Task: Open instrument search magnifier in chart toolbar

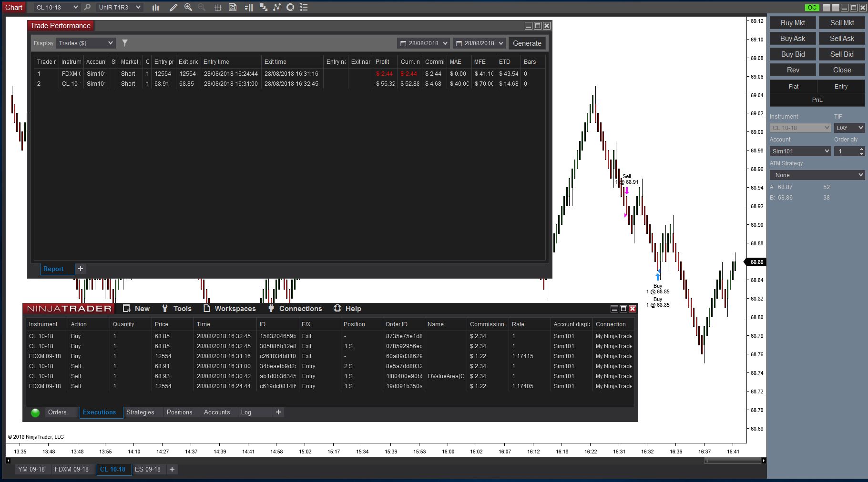Action: pos(87,8)
